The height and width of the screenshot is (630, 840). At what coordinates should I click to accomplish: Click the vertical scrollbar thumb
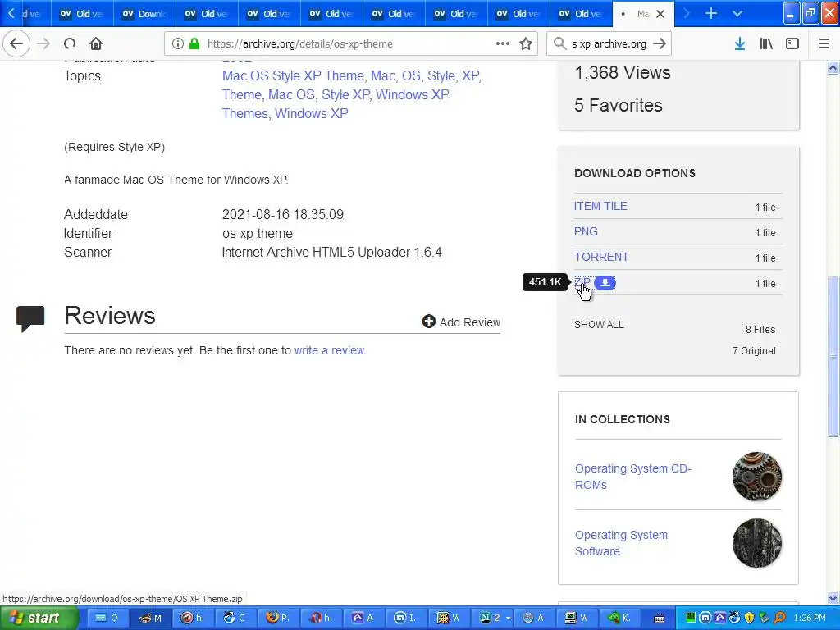click(833, 356)
